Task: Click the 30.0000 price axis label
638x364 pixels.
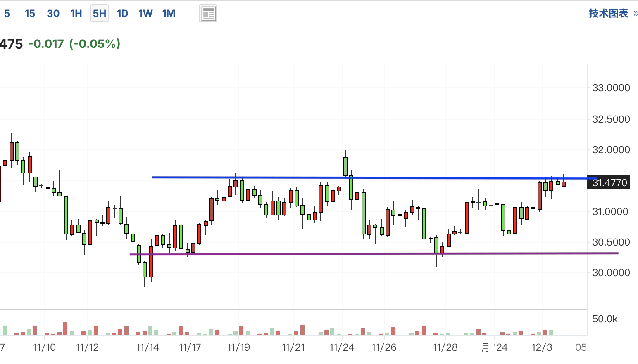Action: [611, 273]
